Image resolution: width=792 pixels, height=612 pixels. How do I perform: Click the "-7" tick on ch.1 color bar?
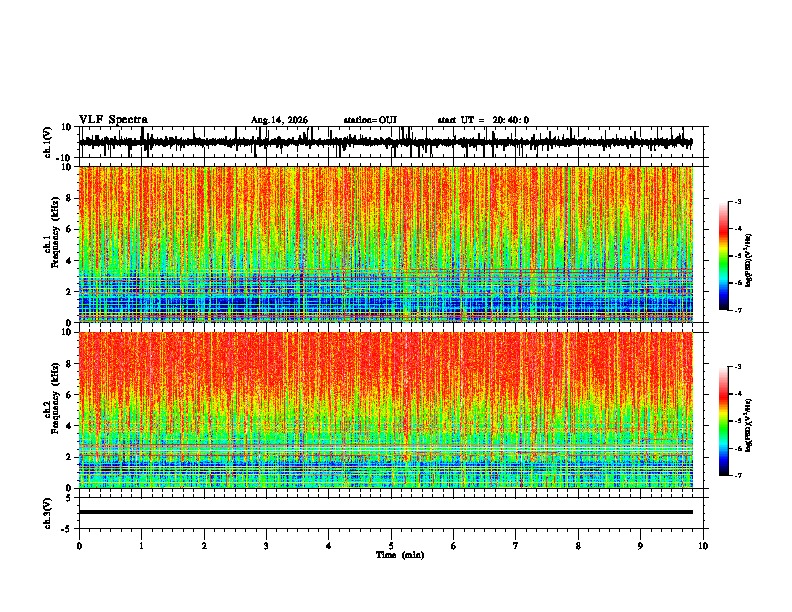[x=738, y=310]
